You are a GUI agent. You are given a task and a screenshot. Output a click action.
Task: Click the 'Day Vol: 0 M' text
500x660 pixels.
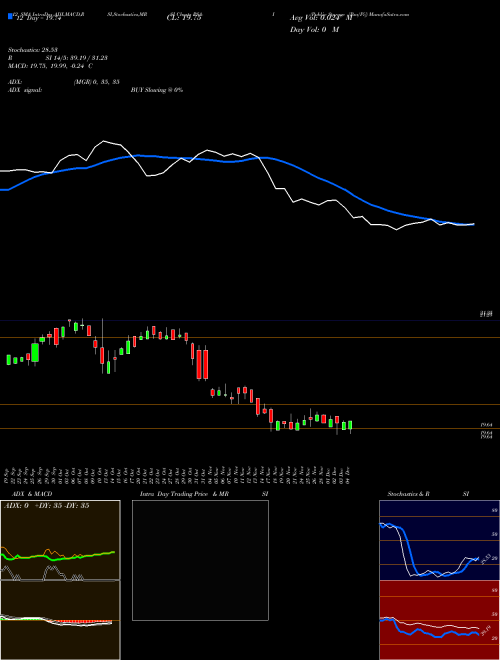pyautogui.click(x=314, y=30)
